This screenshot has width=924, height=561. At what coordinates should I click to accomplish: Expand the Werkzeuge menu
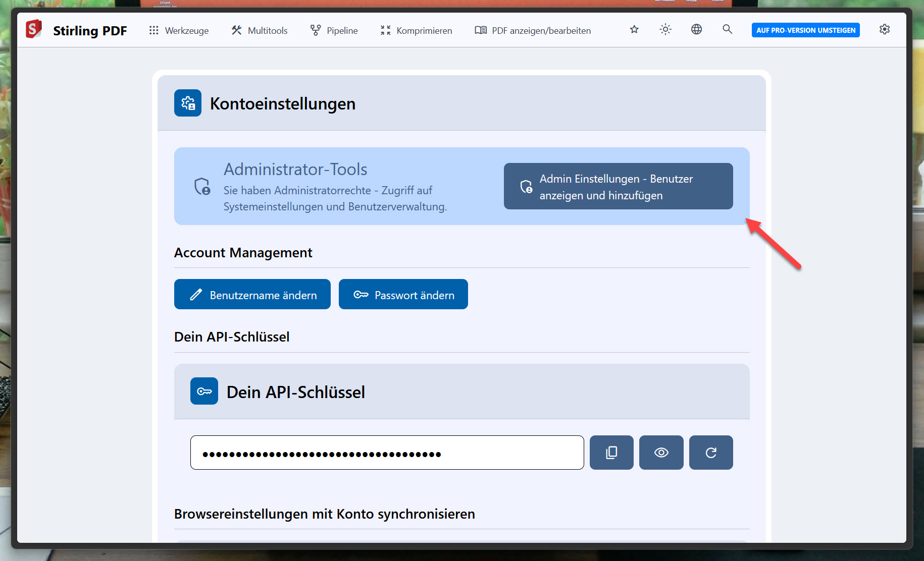(x=179, y=31)
